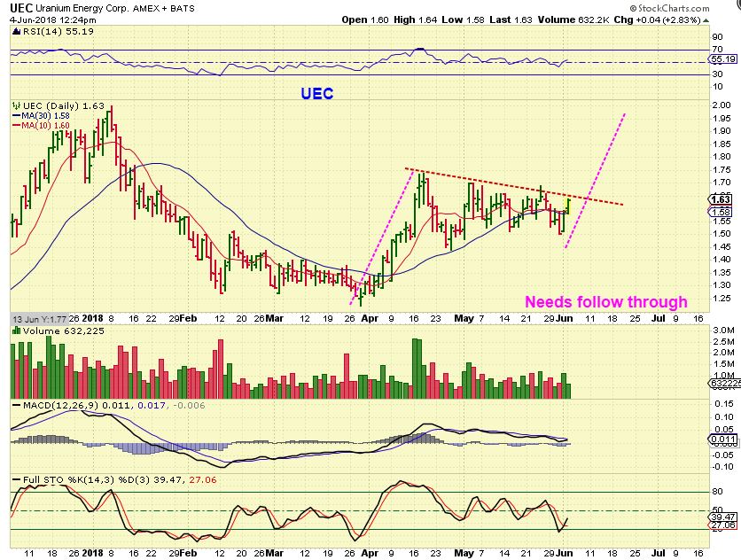Click 'Jul' on the bottom date axis
The width and height of the screenshot is (741, 560).
[x=659, y=553]
